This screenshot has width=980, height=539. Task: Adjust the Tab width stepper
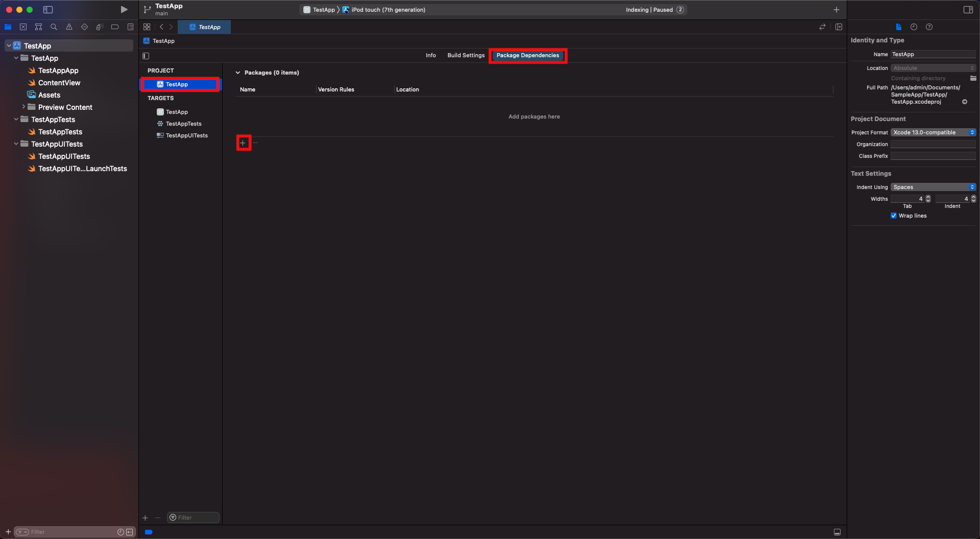coord(928,199)
